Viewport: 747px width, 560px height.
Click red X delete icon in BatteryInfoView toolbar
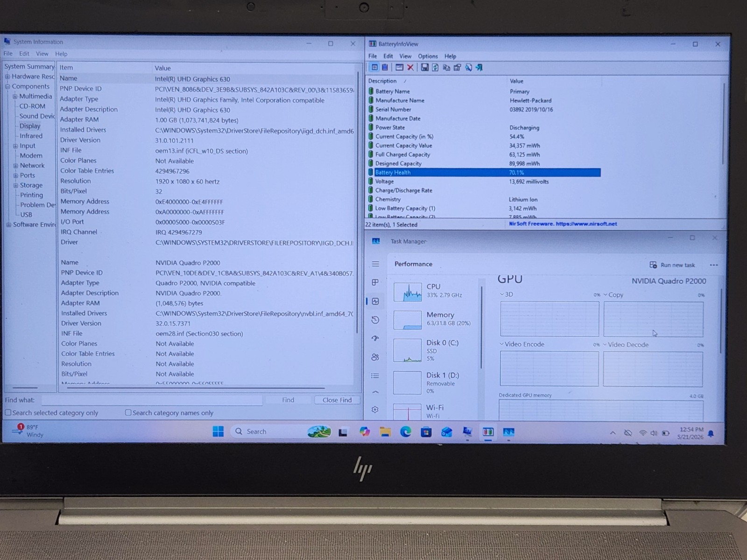point(410,68)
